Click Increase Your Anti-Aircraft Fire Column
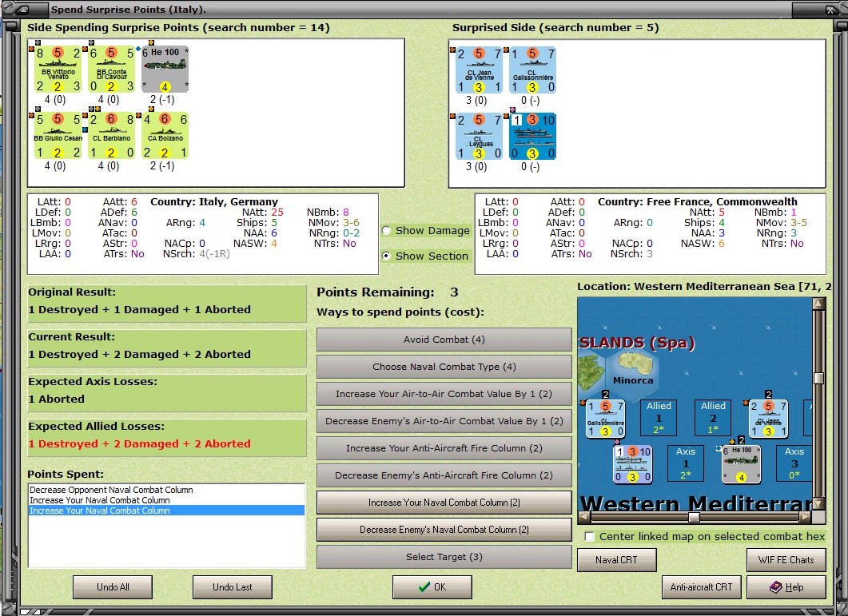Screen dimensions: 848x616 click(444, 447)
